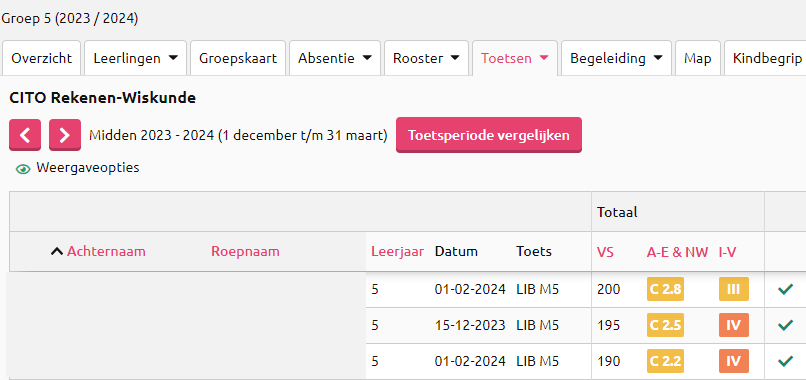Click the sort caret beside Achternaam
This screenshot has height=380, width=806.
pyautogui.click(x=57, y=251)
